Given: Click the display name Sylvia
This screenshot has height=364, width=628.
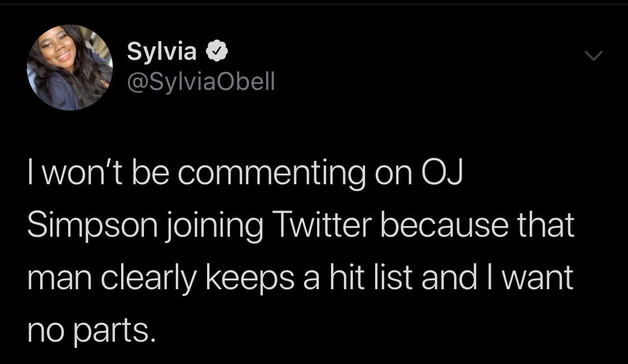Looking at the screenshot, I should pyautogui.click(x=162, y=52).
